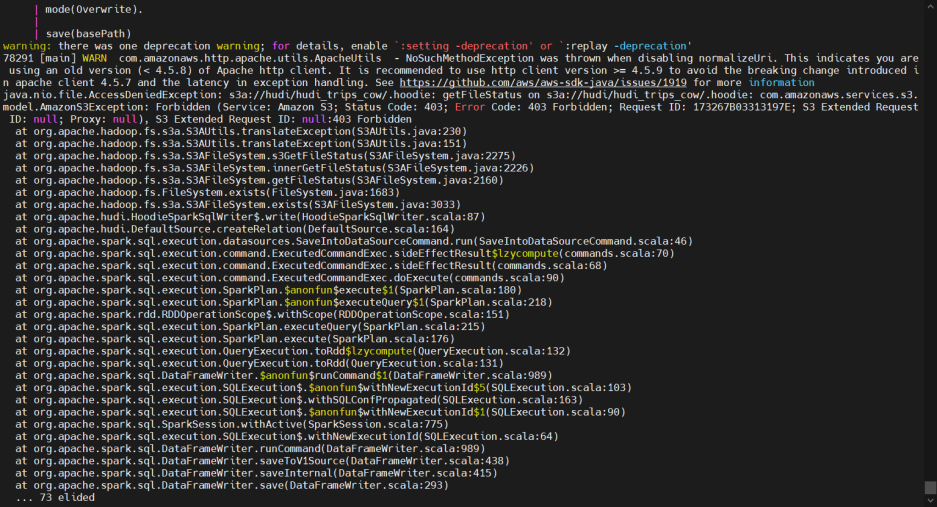Click the 'SQLExecution.scala:103' line
The width and height of the screenshot is (937, 507).
[324, 388]
